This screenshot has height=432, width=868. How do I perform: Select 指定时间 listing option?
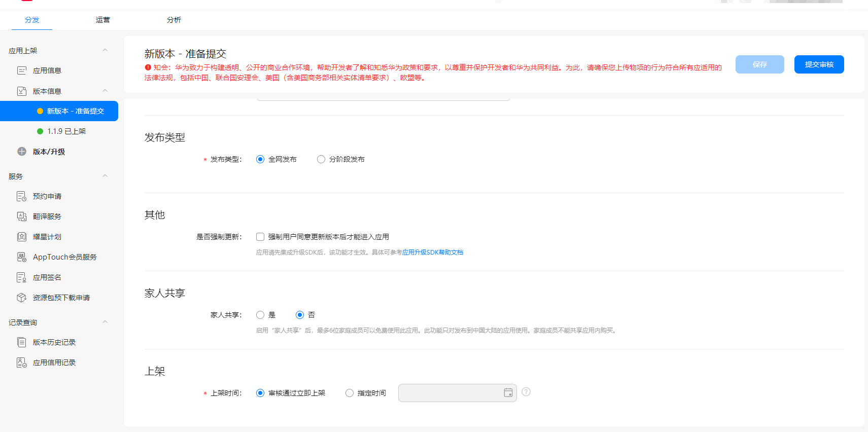tap(350, 393)
